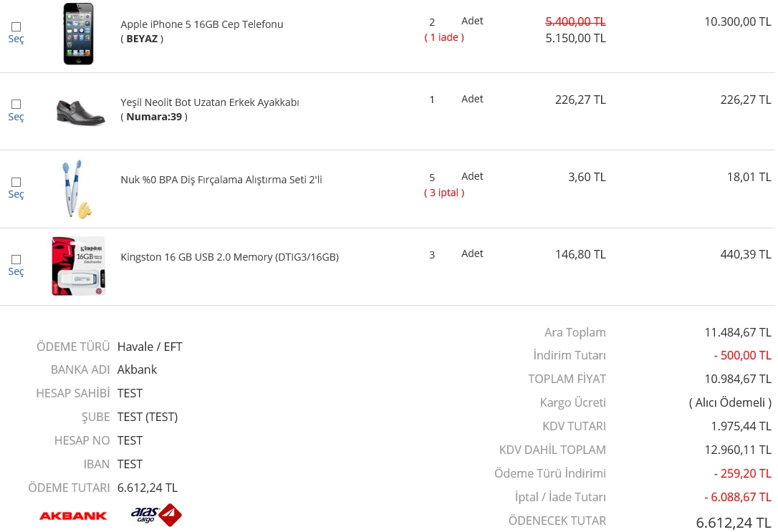
Task: Click the Aras Kargo logo
Action: pos(155,515)
